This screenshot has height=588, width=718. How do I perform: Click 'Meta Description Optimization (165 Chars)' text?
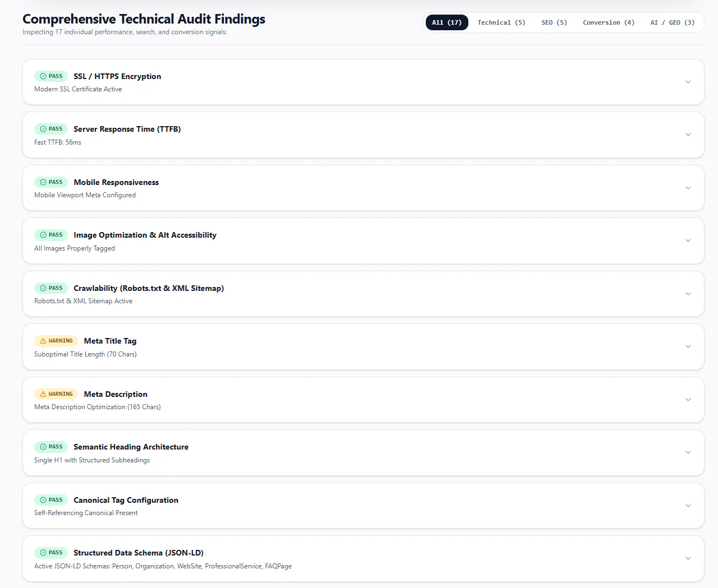pos(98,407)
